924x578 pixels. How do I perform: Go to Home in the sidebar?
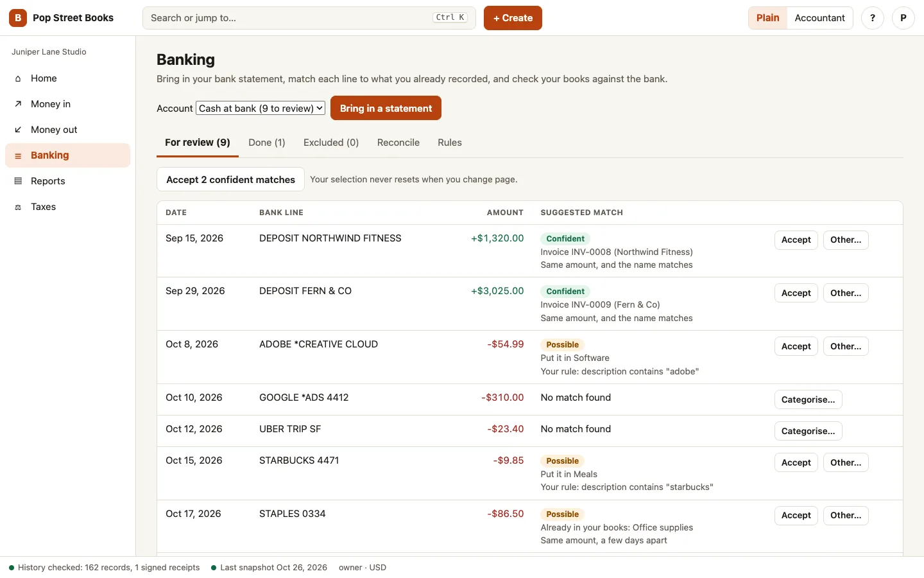coord(67,78)
